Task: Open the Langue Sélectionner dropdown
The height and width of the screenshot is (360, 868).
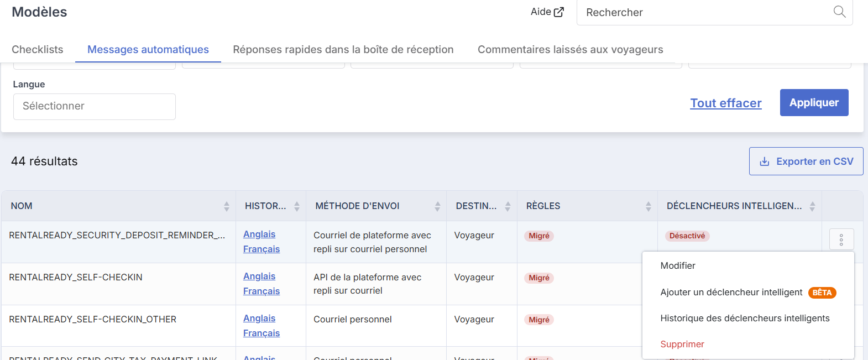Action: coord(95,106)
